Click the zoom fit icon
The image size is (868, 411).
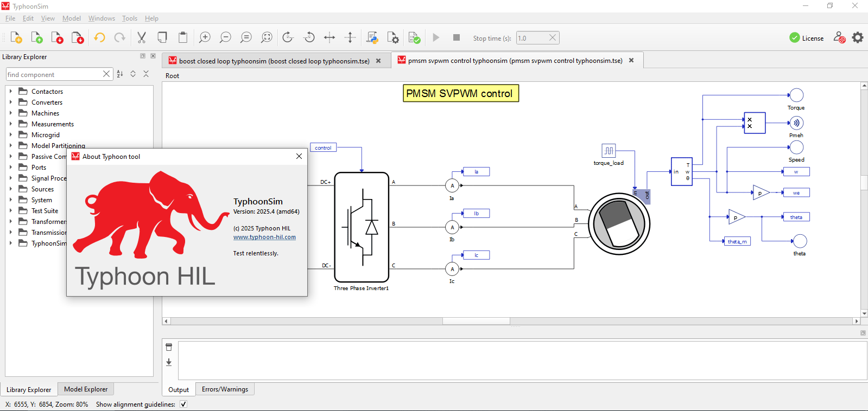(x=267, y=37)
